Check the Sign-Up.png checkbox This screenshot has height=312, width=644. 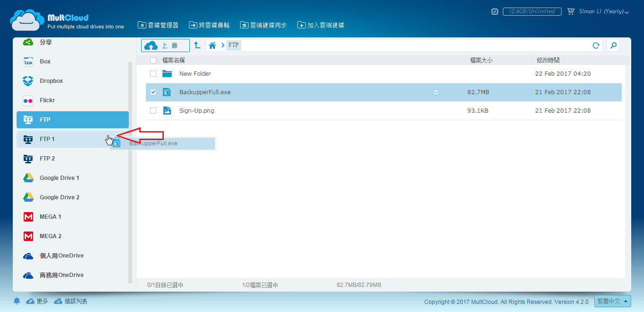point(153,111)
